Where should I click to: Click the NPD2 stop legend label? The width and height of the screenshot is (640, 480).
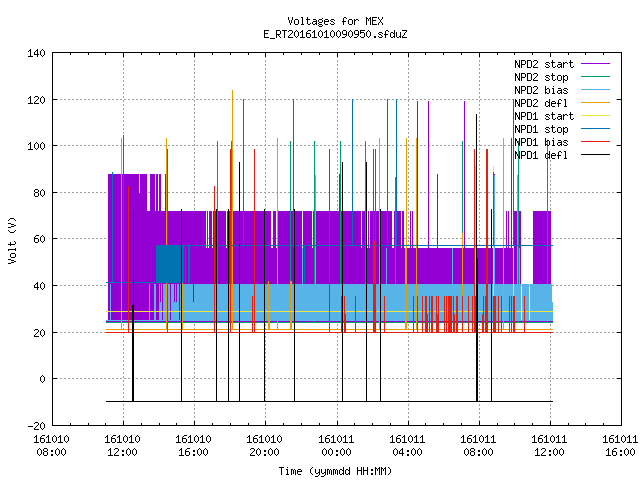pyautogui.click(x=541, y=77)
